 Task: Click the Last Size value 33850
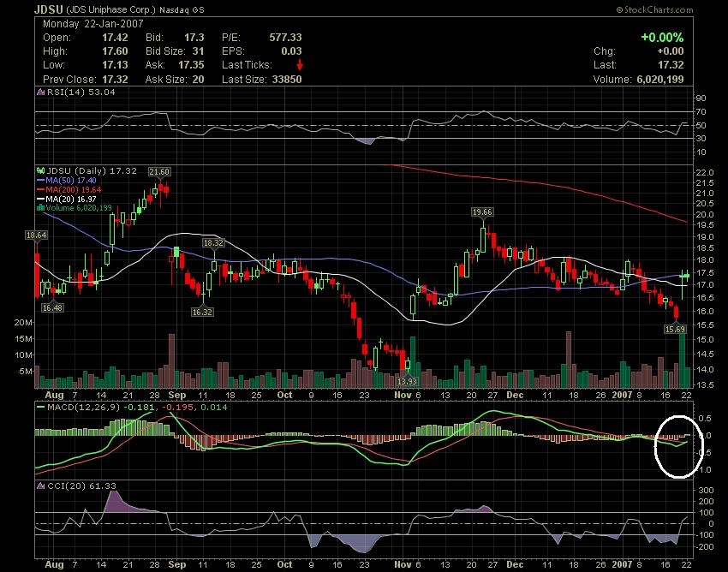click(287, 80)
